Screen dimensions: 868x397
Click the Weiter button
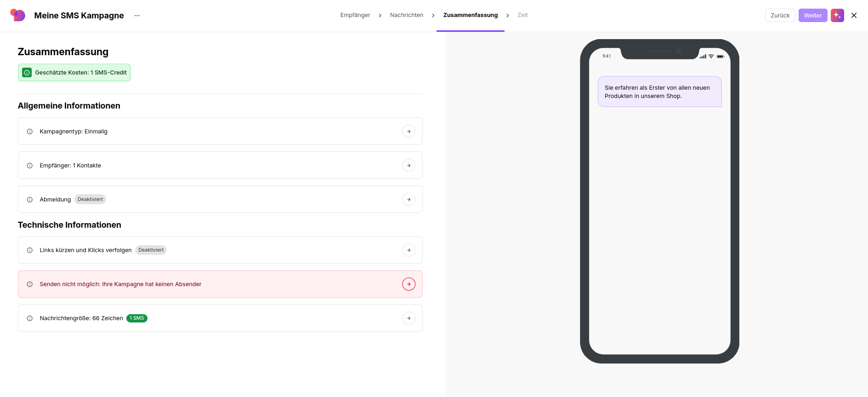[x=812, y=15]
